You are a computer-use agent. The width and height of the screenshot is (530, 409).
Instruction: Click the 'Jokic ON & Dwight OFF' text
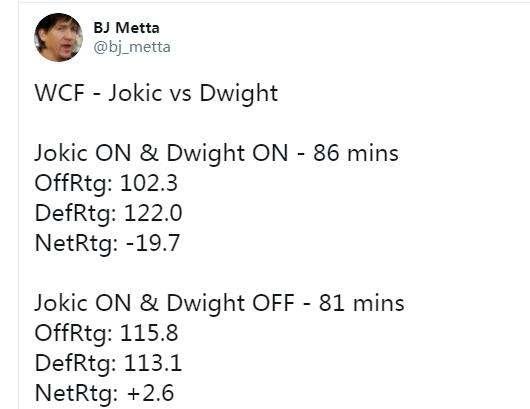pos(164,303)
